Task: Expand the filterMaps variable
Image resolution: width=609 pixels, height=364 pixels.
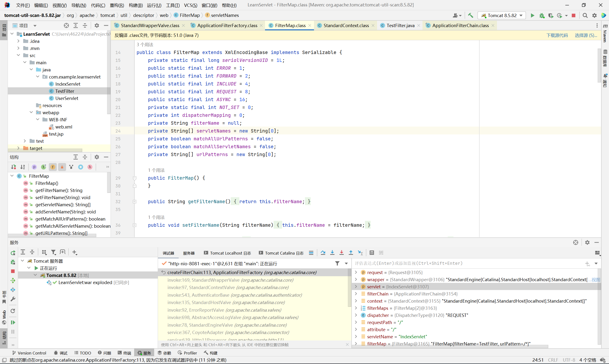Action: click(x=356, y=308)
